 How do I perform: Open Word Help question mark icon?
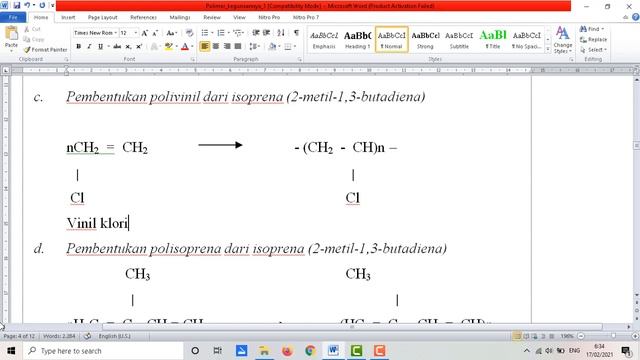[x=636, y=17]
